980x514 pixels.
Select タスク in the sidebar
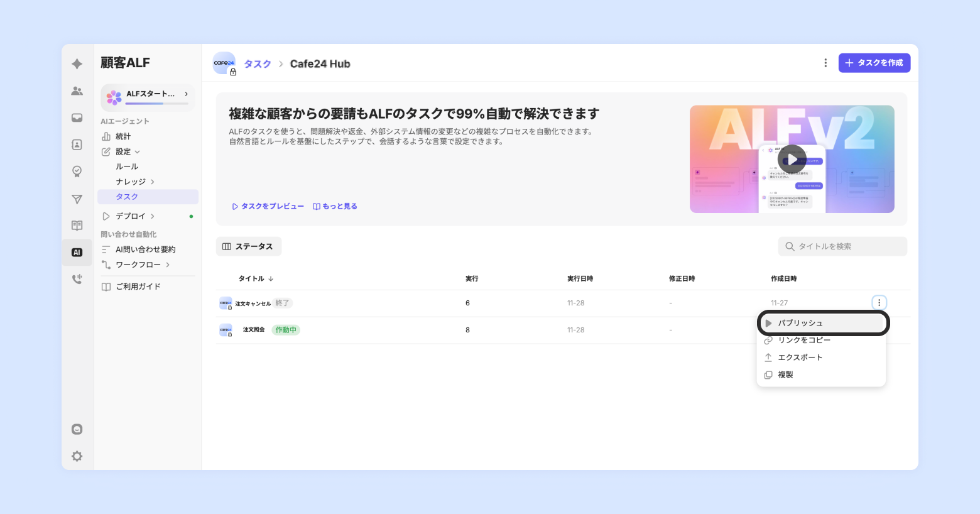148,197
